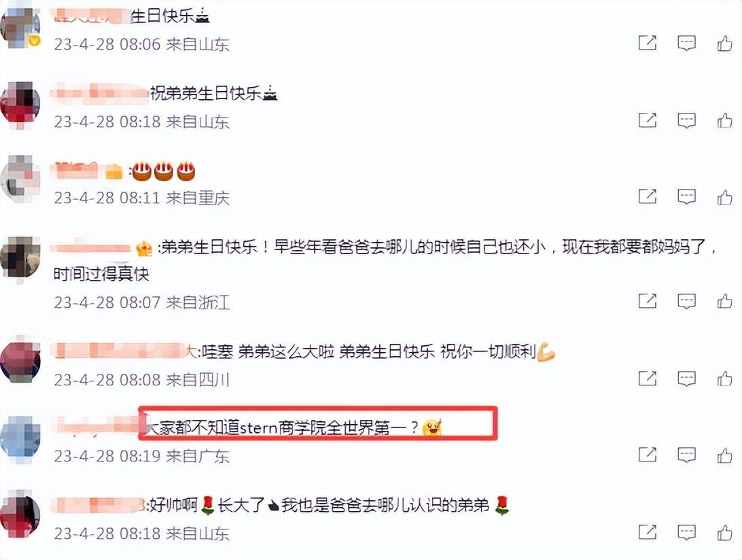Screen dimensions: 742x560
Task: Open blurred username on Zhejiang comment
Action: tap(91, 247)
